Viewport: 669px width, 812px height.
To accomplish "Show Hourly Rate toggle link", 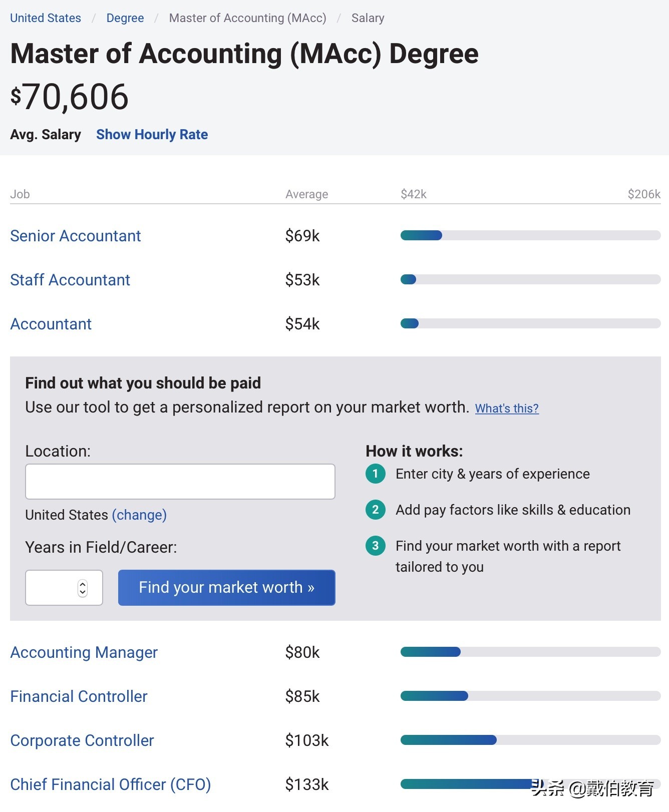I will (x=152, y=134).
